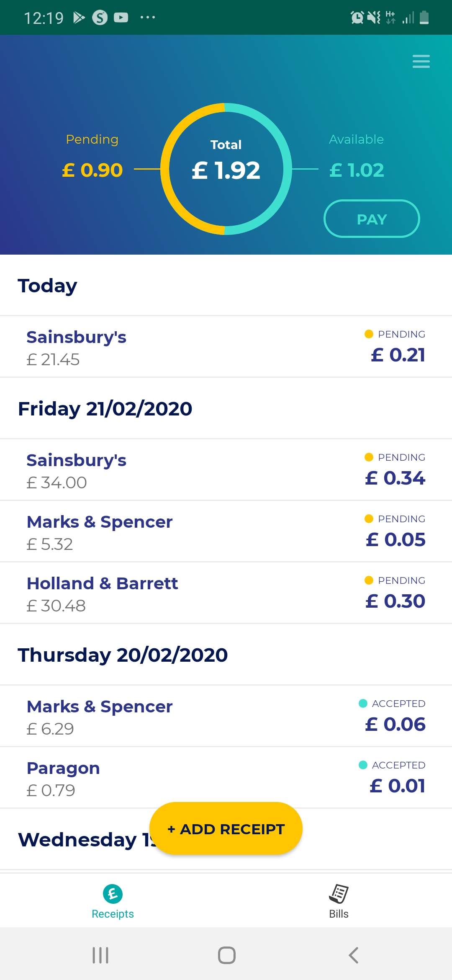Tap the Receipts pound-sign icon

[113, 894]
